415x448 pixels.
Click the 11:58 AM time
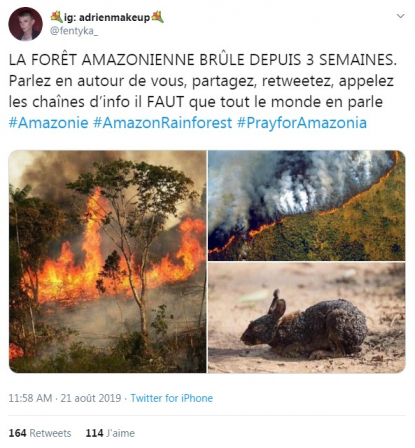click(x=30, y=398)
